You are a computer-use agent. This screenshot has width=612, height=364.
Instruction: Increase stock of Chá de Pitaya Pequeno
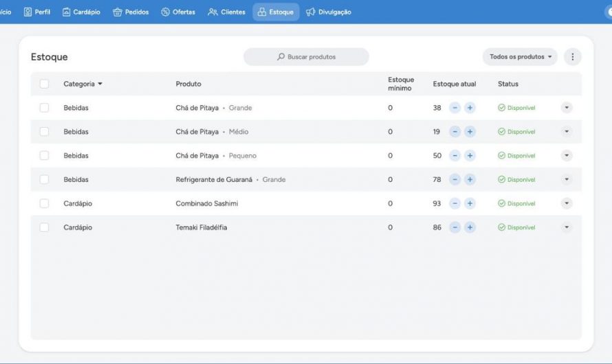[470, 155]
